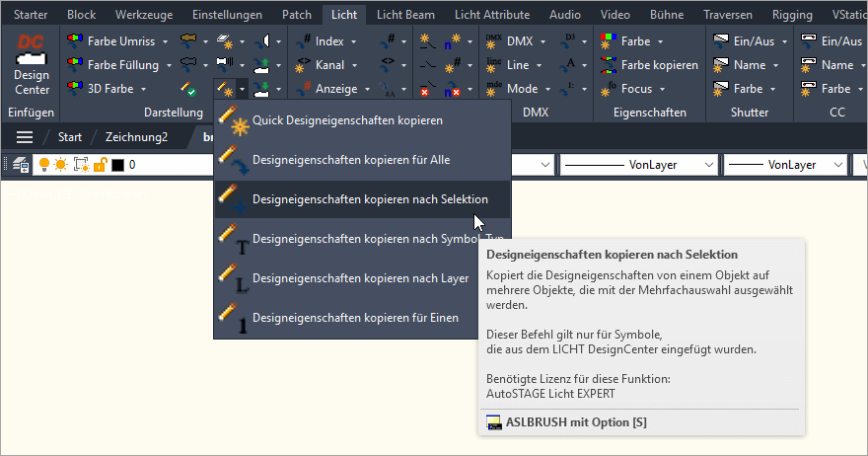The width and height of the screenshot is (868, 456).
Task: Open the Audio ribbon tab
Action: click(x=564, y=15)
